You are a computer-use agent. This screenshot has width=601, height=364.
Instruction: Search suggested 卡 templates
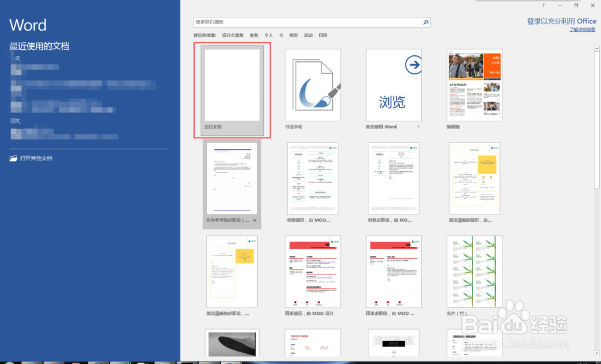point(281,35)
